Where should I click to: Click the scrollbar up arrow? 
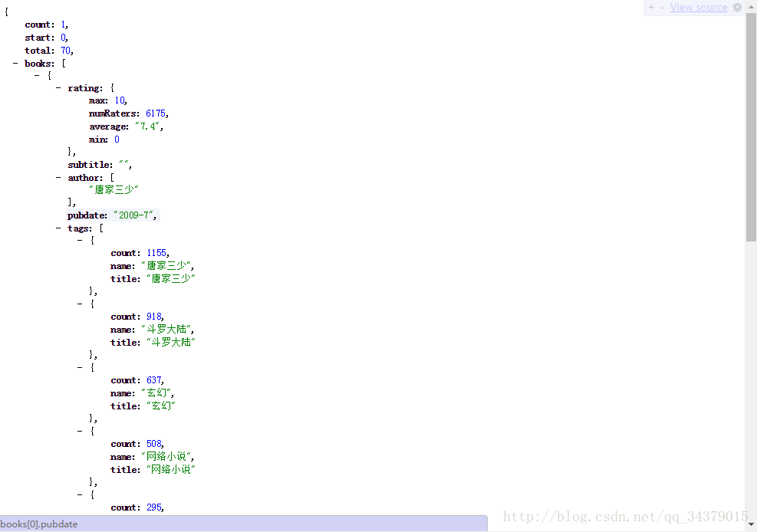[751, 6]
